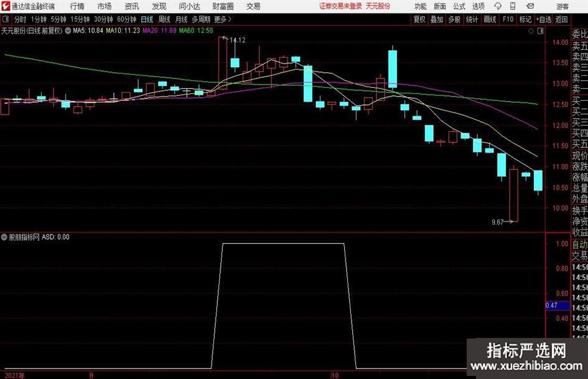Switch to 60分钟 period tab
The height and width of the screenshot is (379, 588).
pos(126,19)
